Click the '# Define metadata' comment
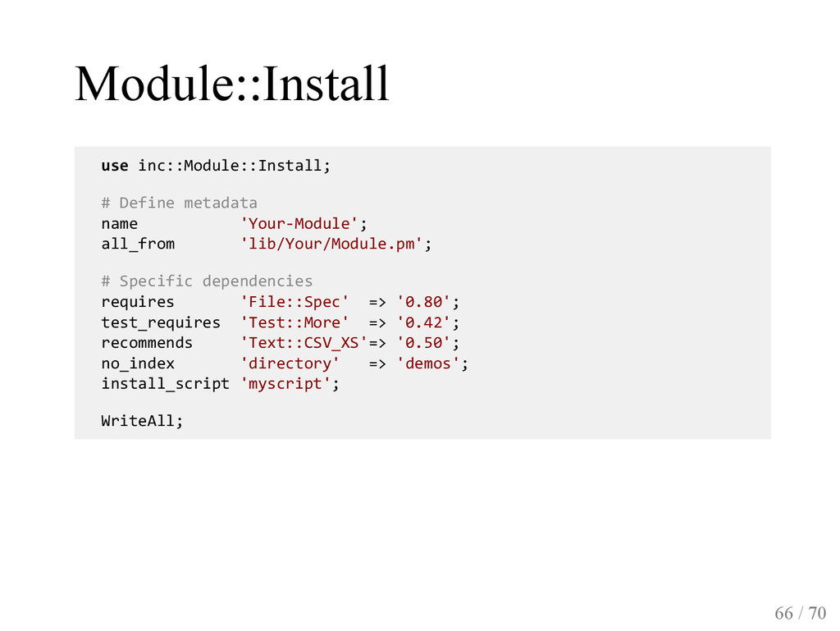The height and width of the screenshot is (631, 840). [x=179, y=203]
